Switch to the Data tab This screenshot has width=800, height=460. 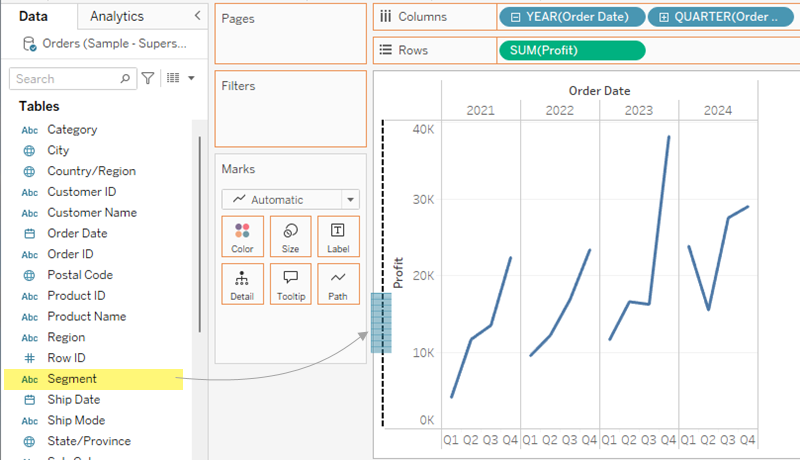pyautogui.click(x=33, y=16)
